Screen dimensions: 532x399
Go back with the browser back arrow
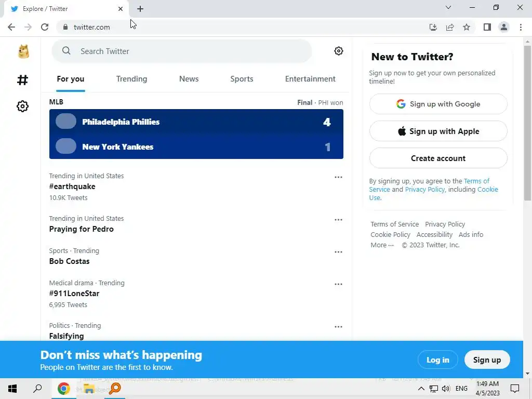pyautogui.click(x=11, y=27)
